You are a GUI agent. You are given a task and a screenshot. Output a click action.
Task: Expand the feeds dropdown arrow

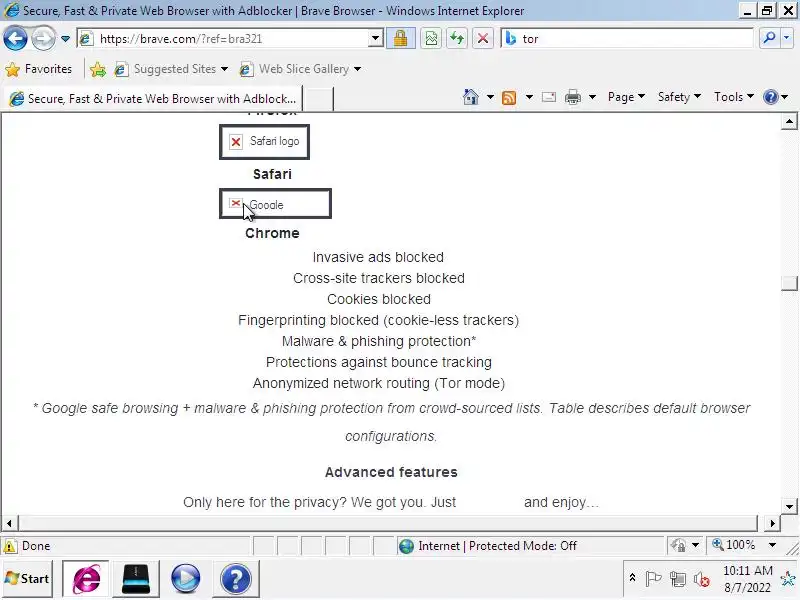tap(529, 97)
